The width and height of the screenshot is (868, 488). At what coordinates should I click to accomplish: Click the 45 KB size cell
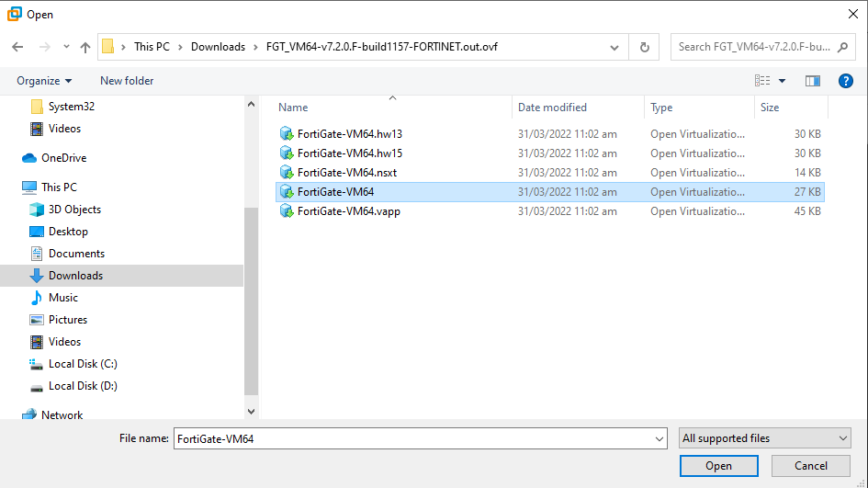807,211
